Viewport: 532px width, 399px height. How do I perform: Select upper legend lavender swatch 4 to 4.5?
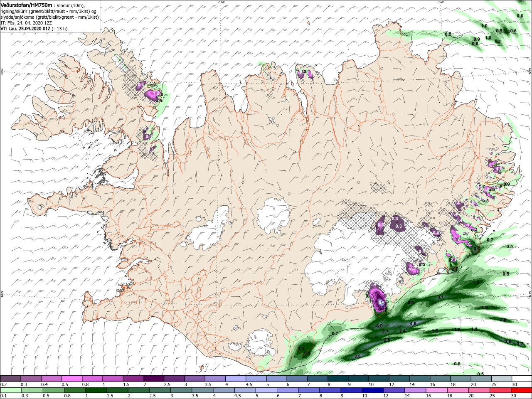tap(235, 379)
